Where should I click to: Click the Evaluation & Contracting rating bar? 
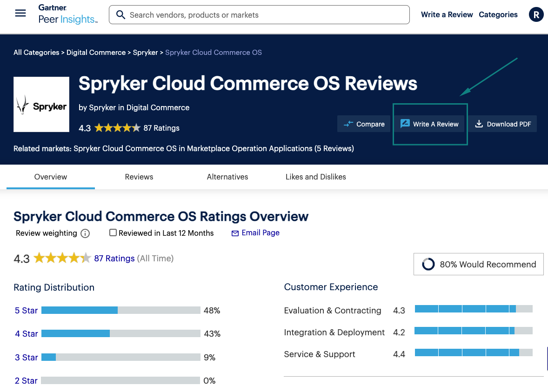(x=474, y=308)
